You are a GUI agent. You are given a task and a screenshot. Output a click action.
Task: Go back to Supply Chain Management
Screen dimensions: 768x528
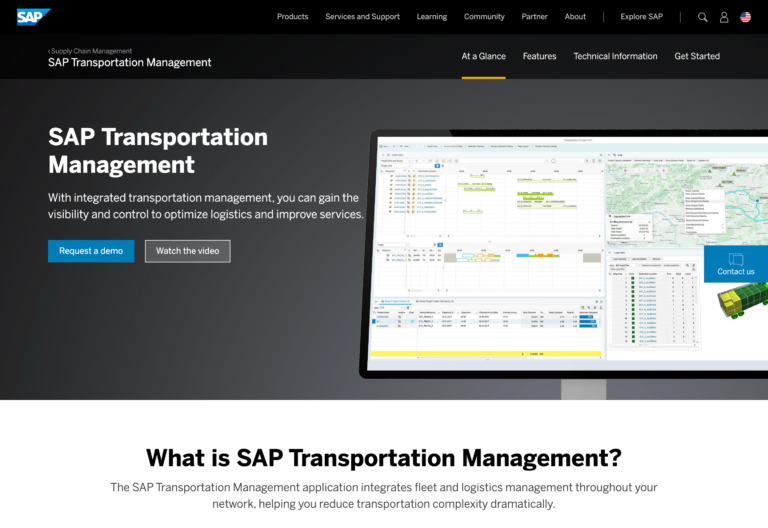click(90, 51)
